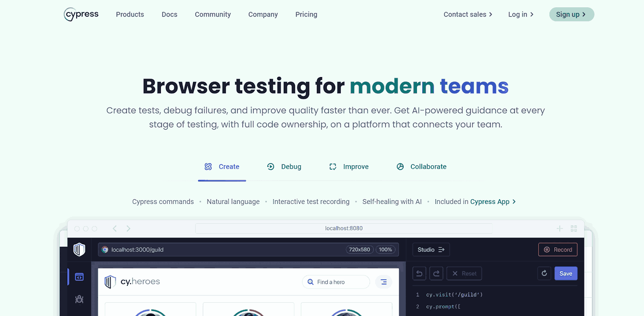Toggle the Studio panel button
This screenshot has width=644, height=316.
431,250
